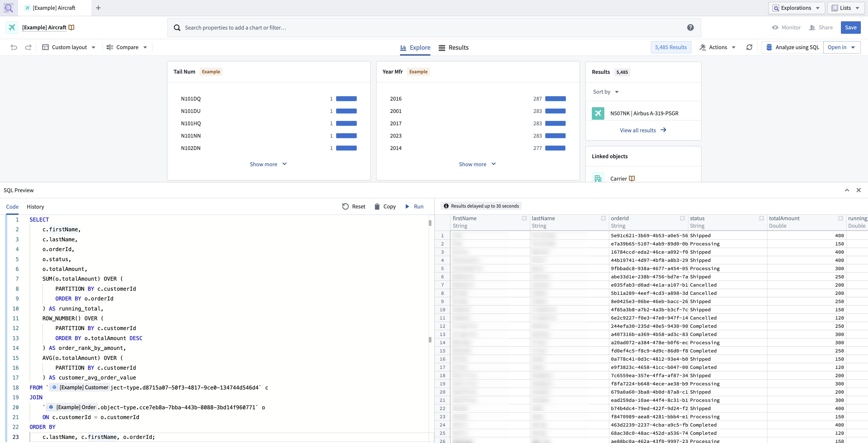The image size is (868, 443).
Task: Click the Save button
Action: pyautogui.click(x=850, y=27)
